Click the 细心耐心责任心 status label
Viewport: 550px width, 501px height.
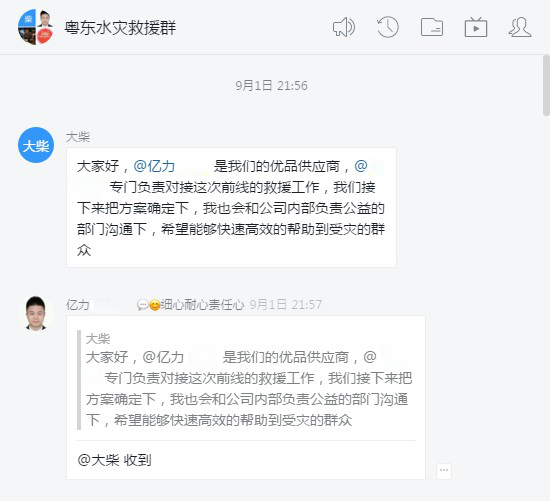202,305
